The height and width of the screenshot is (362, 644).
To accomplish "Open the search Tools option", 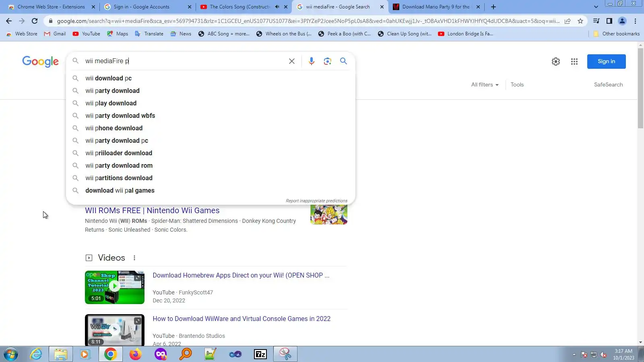I will [x=517, y=85].
